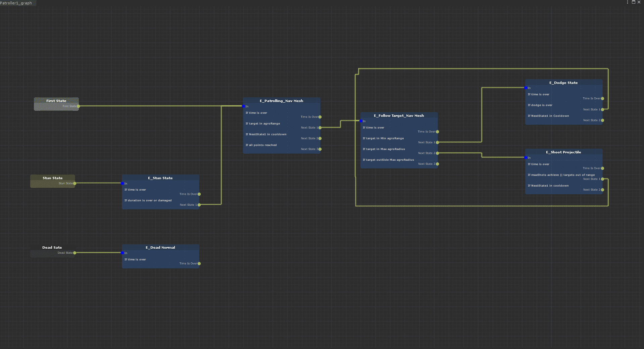Click the 'If all points reached' condition label
Screen dimensions: 644x349
tap(261, 145)
